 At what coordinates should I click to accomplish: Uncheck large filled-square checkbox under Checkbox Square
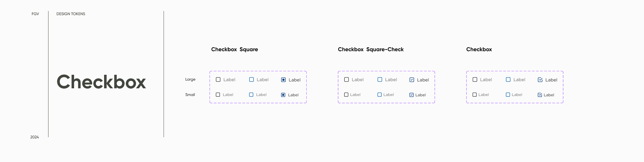coord(283,80)
